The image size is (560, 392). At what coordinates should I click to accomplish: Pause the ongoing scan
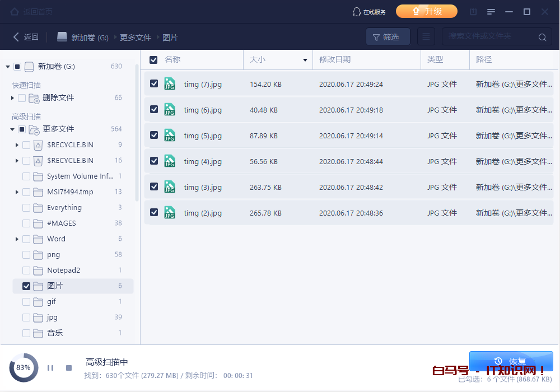tap(50, 368)
